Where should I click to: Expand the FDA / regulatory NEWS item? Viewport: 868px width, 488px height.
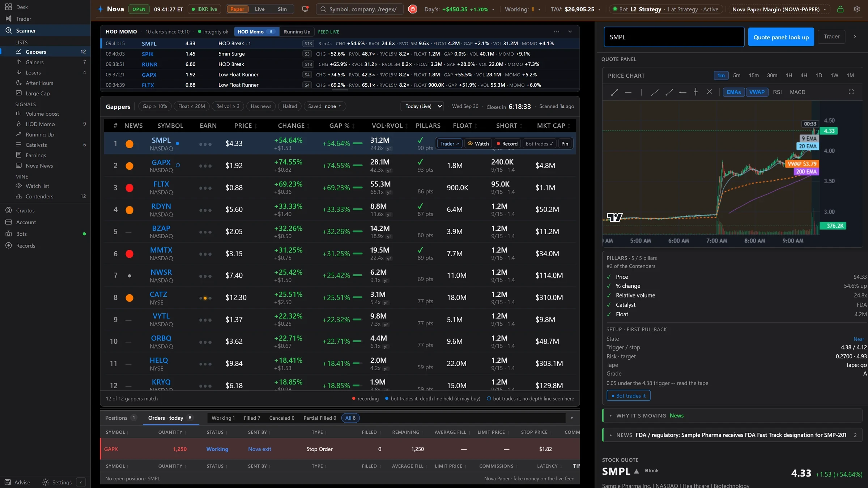pos(732,435)
